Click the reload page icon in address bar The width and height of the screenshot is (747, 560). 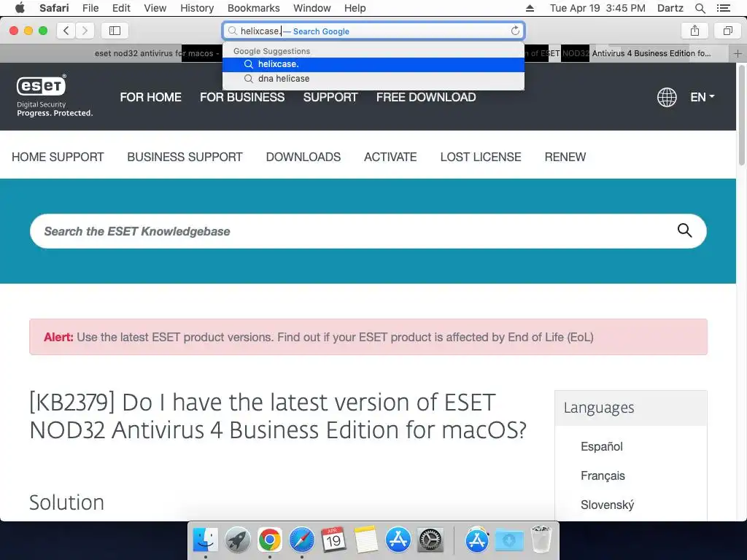[x=515, y=31]
